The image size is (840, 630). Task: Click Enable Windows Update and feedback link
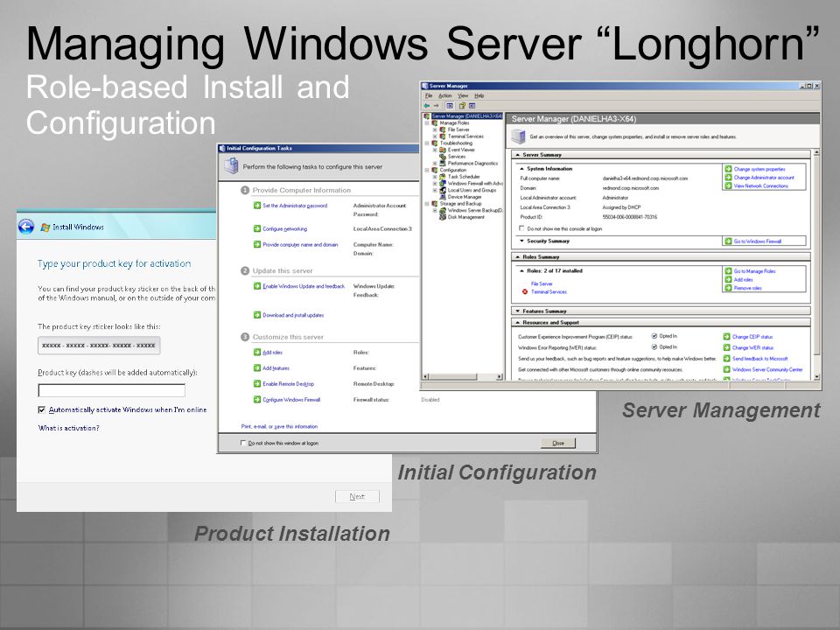[x=304, y=286]
